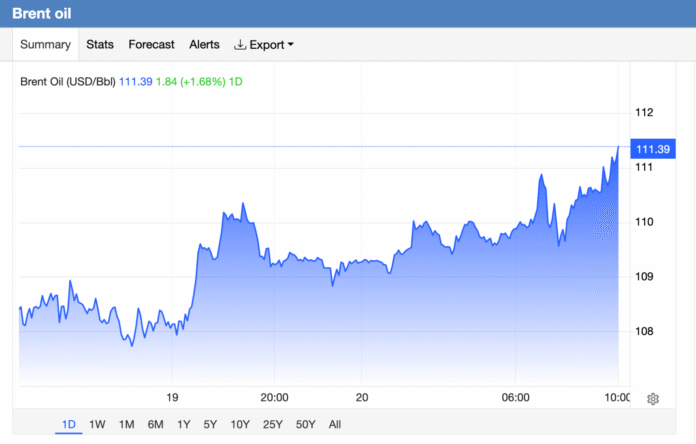Click the Brent oil header title
This screenshot has width=696, height=444.
(42, 13)
